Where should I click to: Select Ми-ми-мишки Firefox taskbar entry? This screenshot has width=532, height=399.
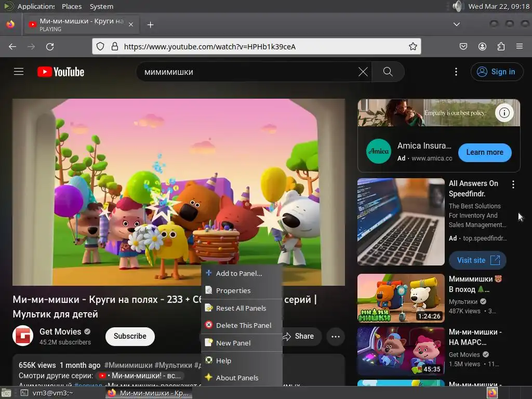coord(149,393)
